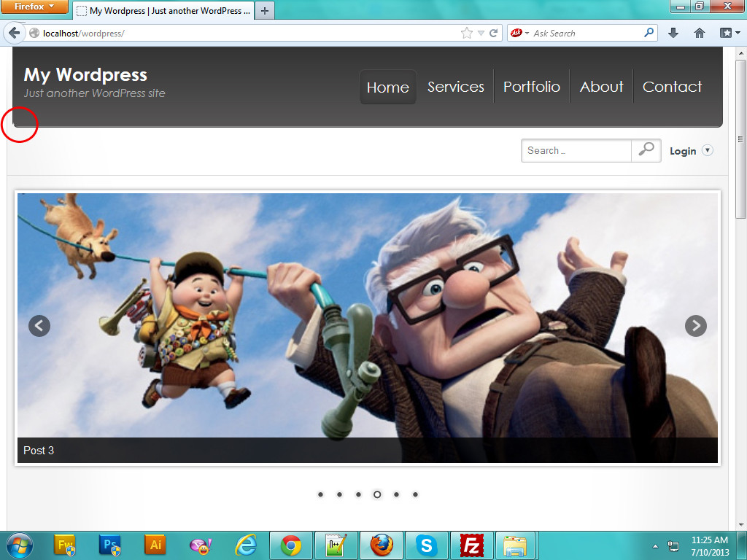
Task: Bookmark this page with the star icon
Action: 466,33
